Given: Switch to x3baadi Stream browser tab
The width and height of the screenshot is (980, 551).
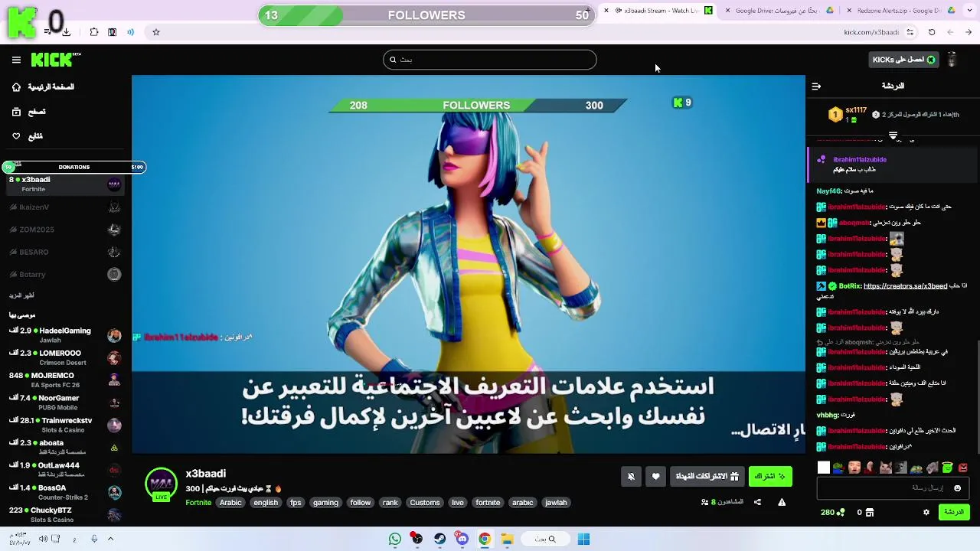Looking at the screenshot, I should [657, 11].
